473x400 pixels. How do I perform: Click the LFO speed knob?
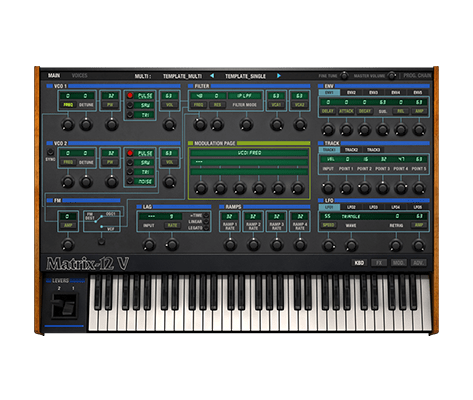point(328,245)
